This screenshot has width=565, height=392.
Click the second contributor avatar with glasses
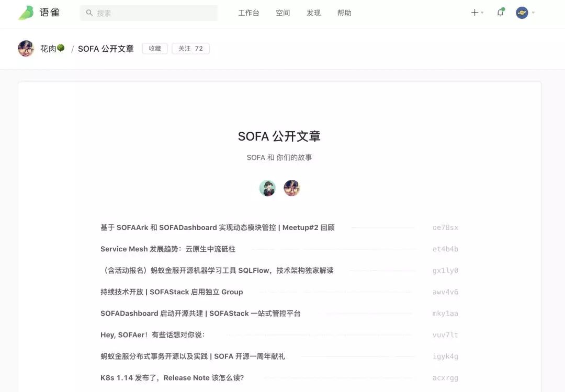pos(292,188)
